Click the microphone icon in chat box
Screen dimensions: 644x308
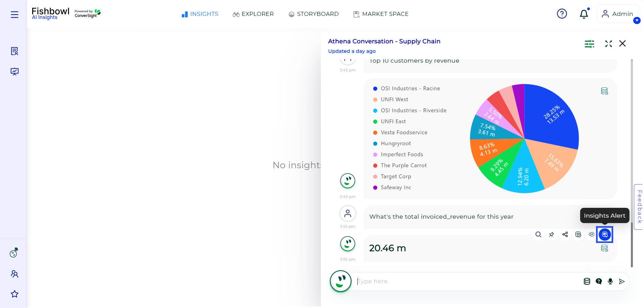[x=610, y=281]
